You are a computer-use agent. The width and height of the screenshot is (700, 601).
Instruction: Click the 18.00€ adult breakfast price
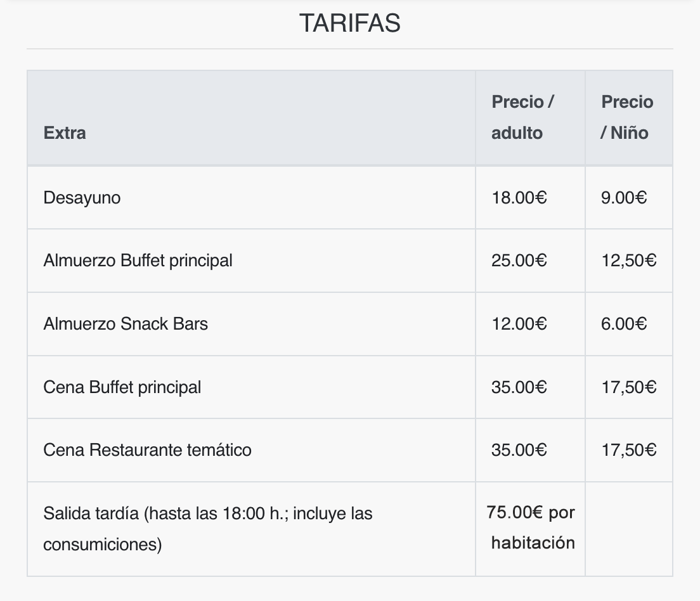519,198
